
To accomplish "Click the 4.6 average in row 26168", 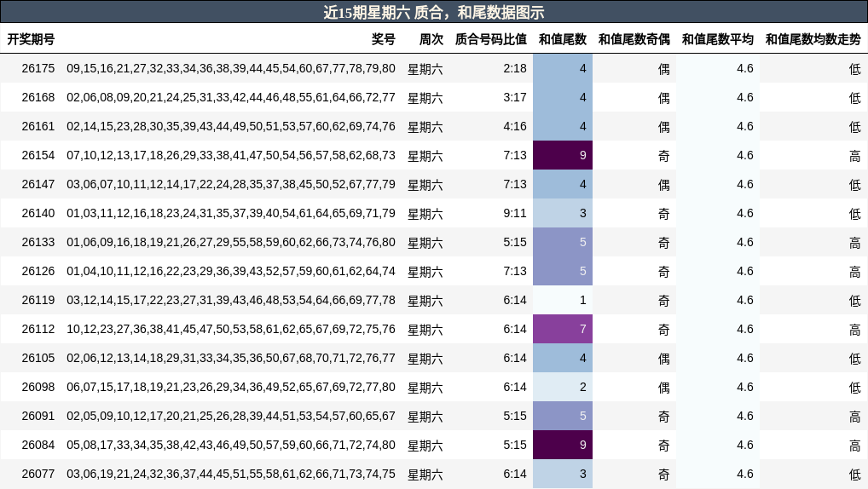I will 745,97.
